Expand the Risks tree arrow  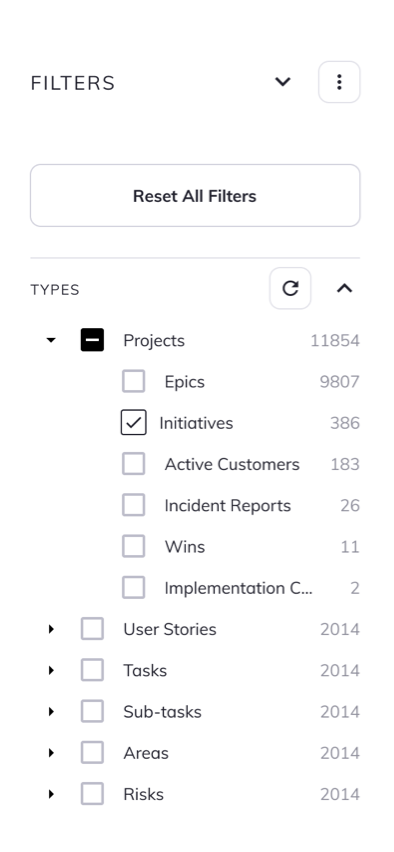(x=51, y=794)
